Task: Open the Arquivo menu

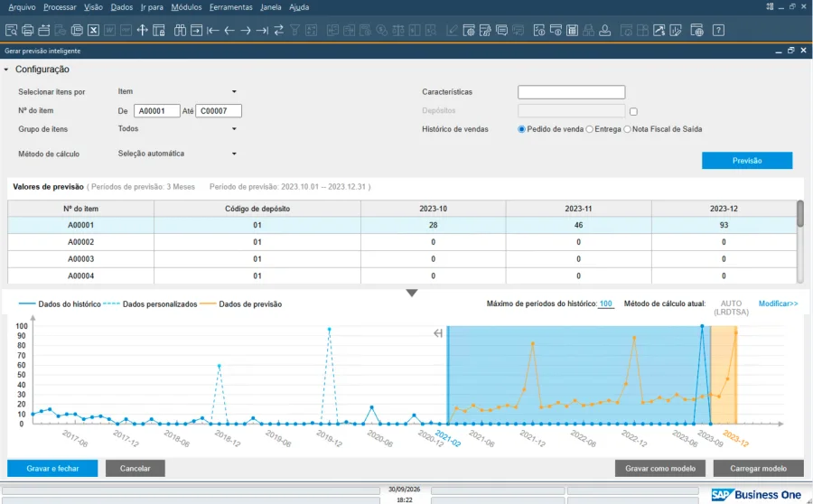Action: click(22, 7)
